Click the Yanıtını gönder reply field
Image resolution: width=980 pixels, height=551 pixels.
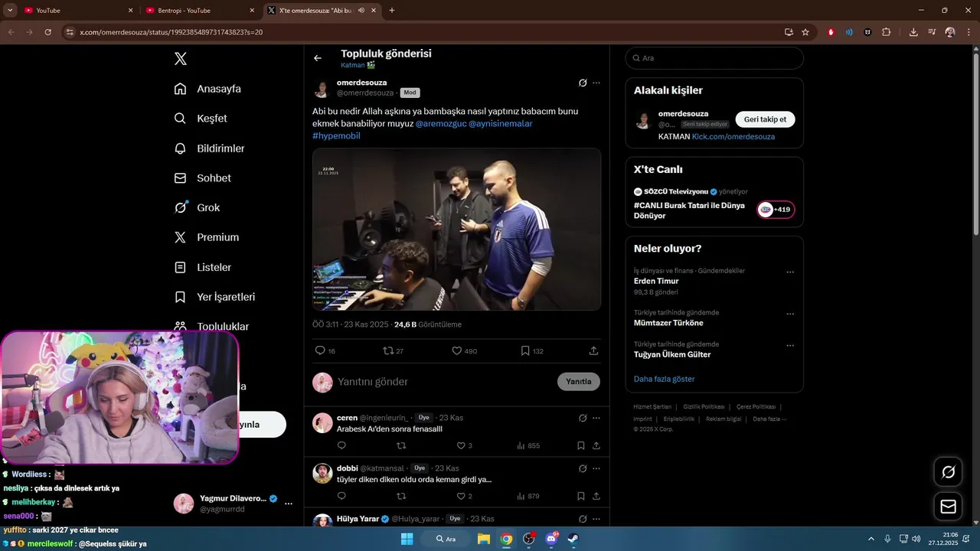click(x=444, y=382)
